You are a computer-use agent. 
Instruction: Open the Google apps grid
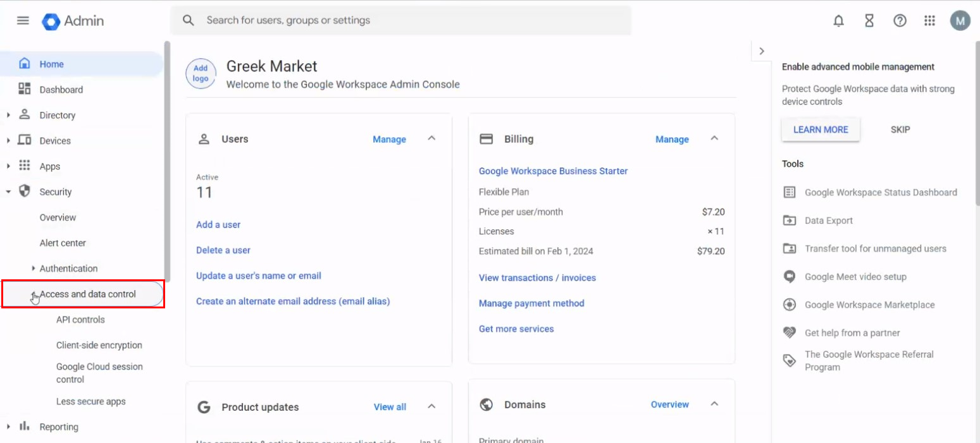pos(929,21)
